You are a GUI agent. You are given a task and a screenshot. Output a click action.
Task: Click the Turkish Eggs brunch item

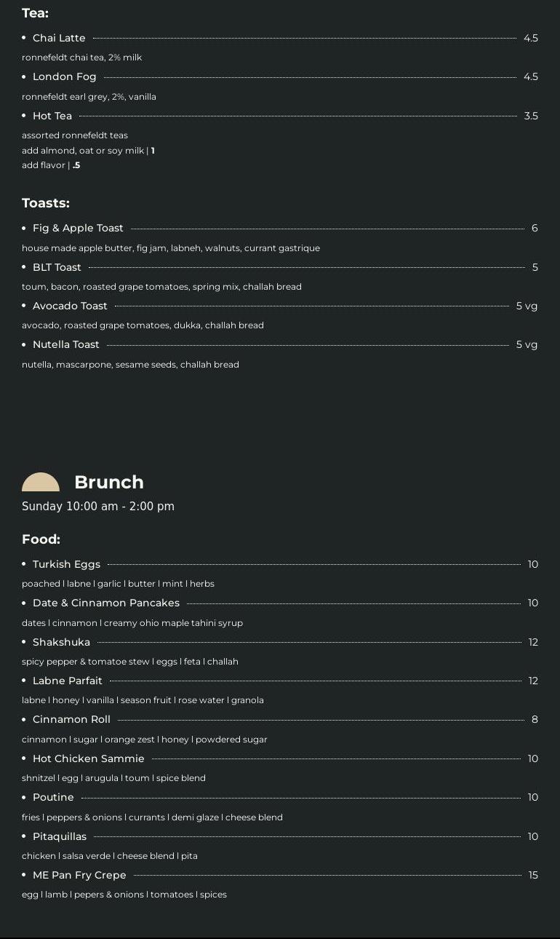click(66, 564)
